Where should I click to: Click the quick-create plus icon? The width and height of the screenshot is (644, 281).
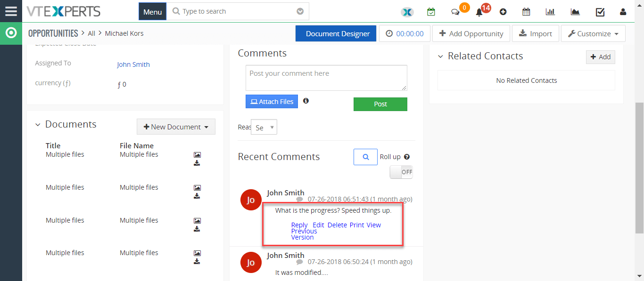pyautogui.click(x=503, y=12)
